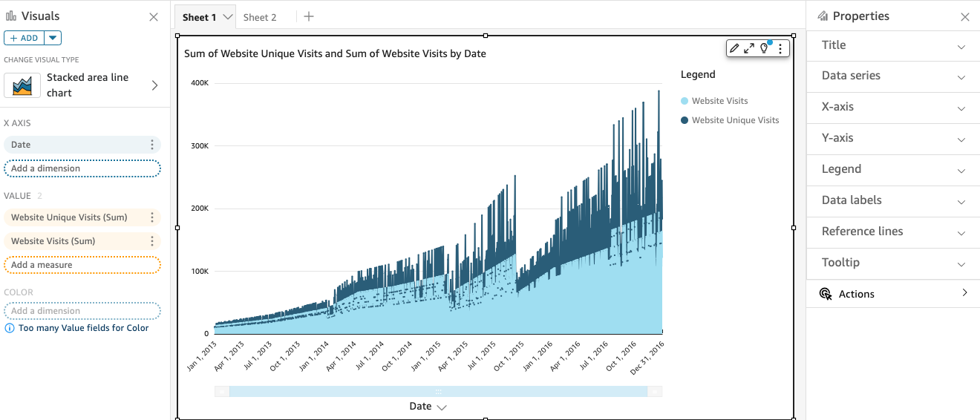Open Sheet 1 tab dropdown arrow

coord(228,17)
